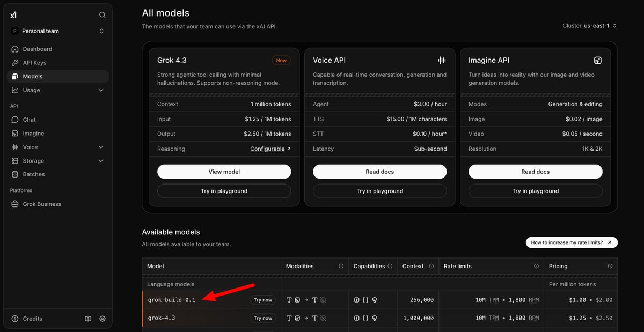Viewport: 644px width, 332px height.
Task: Click image input icon in grok-build-0.1 modalities
Action: [x=297, y=300]
